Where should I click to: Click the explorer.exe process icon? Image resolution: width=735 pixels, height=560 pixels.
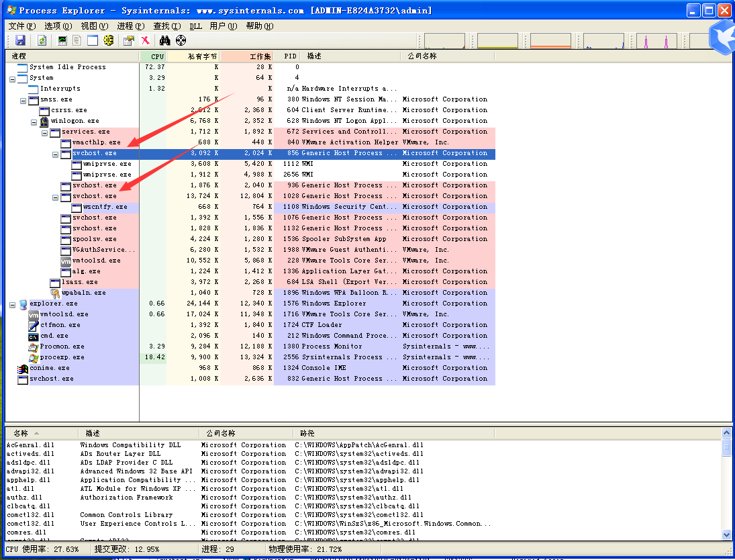click(23, 304)
